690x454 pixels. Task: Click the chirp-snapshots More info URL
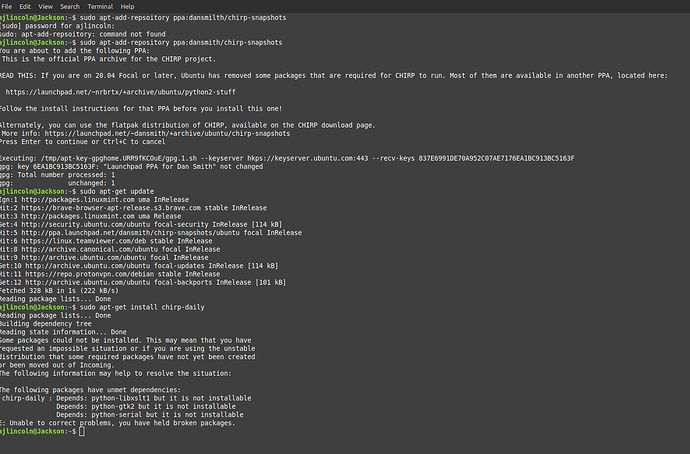coord(167,133)
